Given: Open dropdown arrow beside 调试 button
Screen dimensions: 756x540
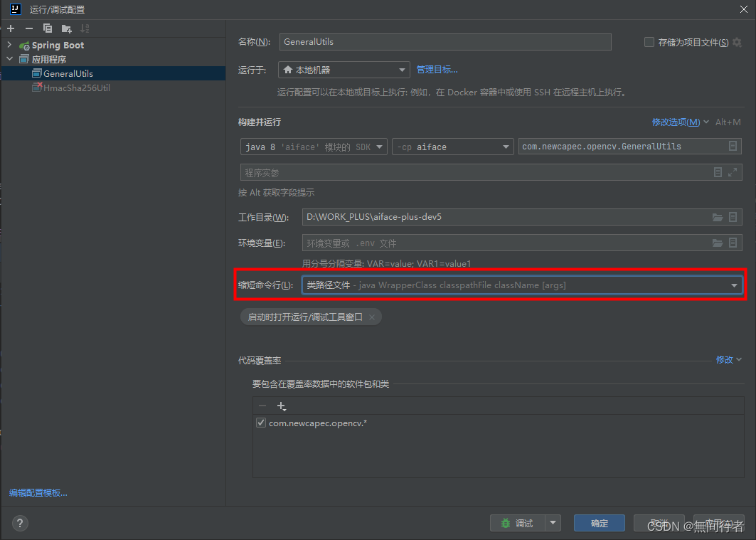Looking at the screenshot, I should click(553, 523).
